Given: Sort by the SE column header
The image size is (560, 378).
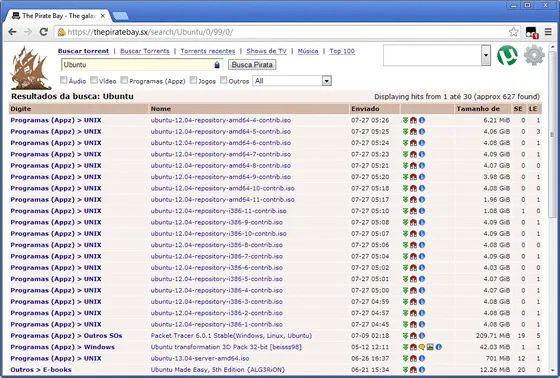Looking at the screenshot, I should coord(518,109).
